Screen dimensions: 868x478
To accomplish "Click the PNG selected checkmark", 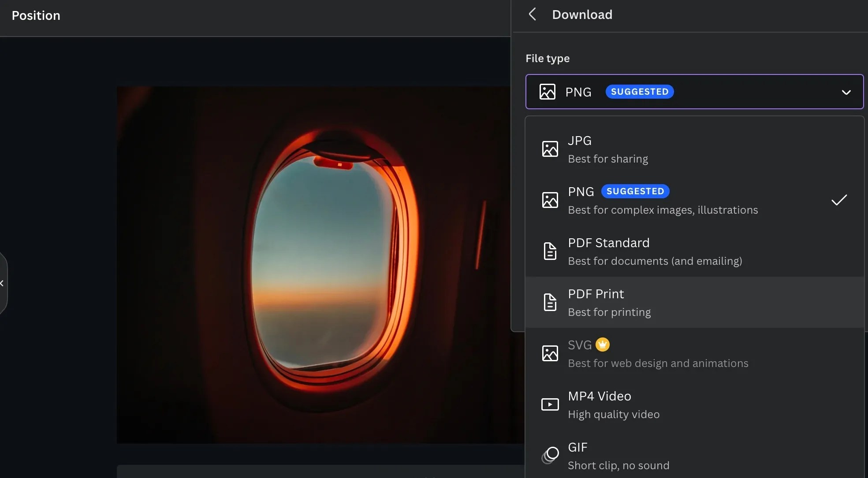I will [838, 200].
